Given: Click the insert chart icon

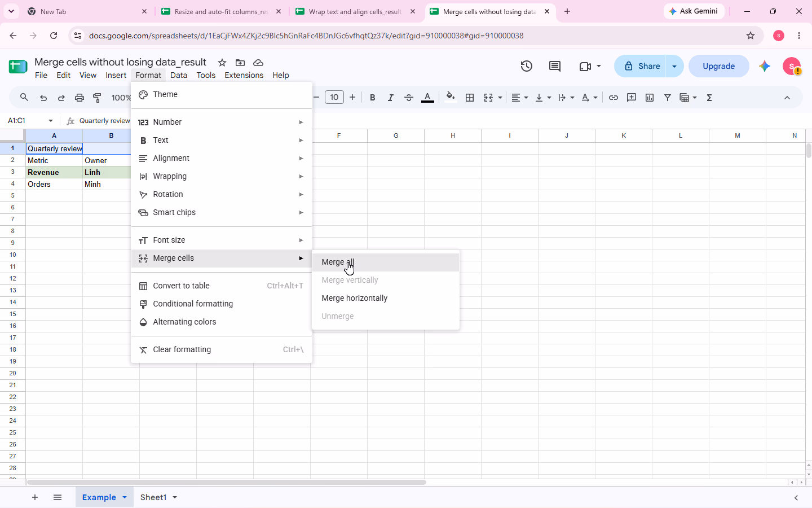Looking at the screenshot, I should click(x=650, y=98).
